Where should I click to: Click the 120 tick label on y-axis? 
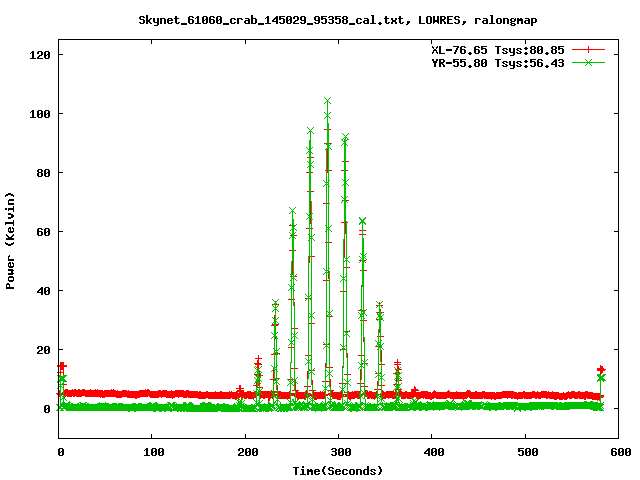[40, 55]
